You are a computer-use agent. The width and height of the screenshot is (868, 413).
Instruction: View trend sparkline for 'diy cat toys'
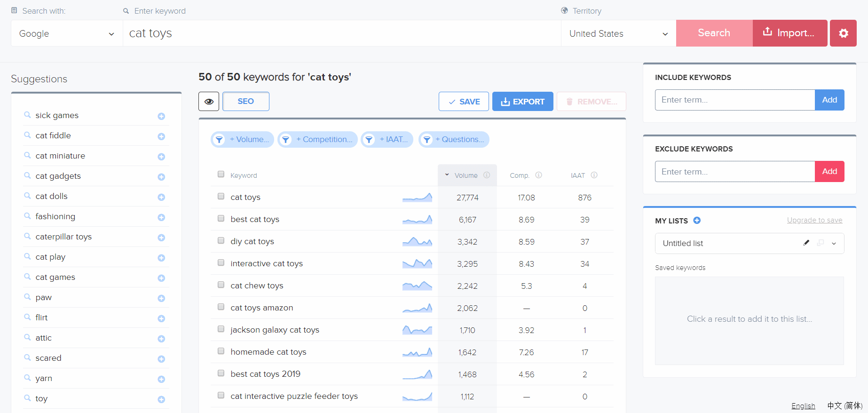[417, 241]
